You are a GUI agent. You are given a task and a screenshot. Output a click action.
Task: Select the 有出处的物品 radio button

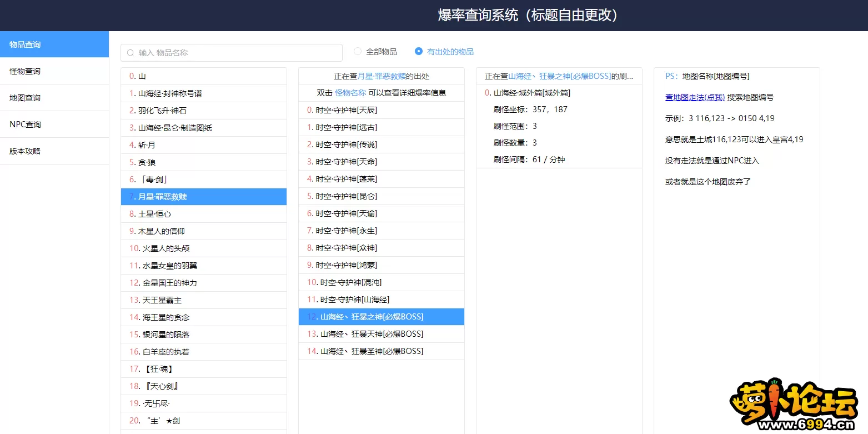tap(419, 51)
